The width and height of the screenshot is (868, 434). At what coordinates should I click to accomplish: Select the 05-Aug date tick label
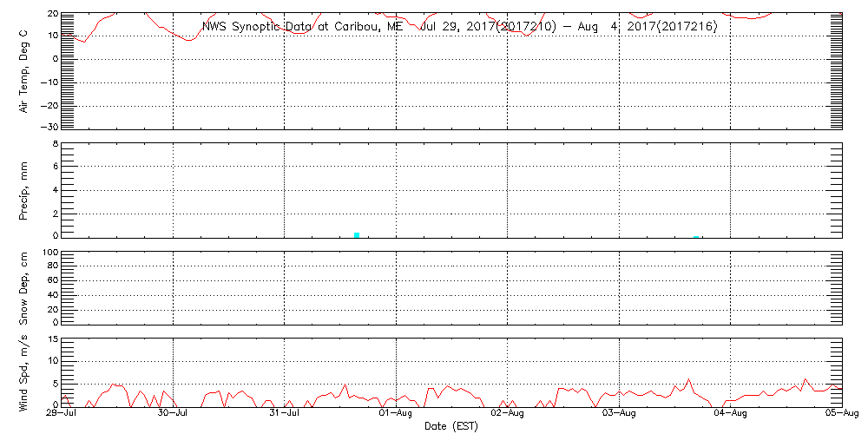click(838, 414)
